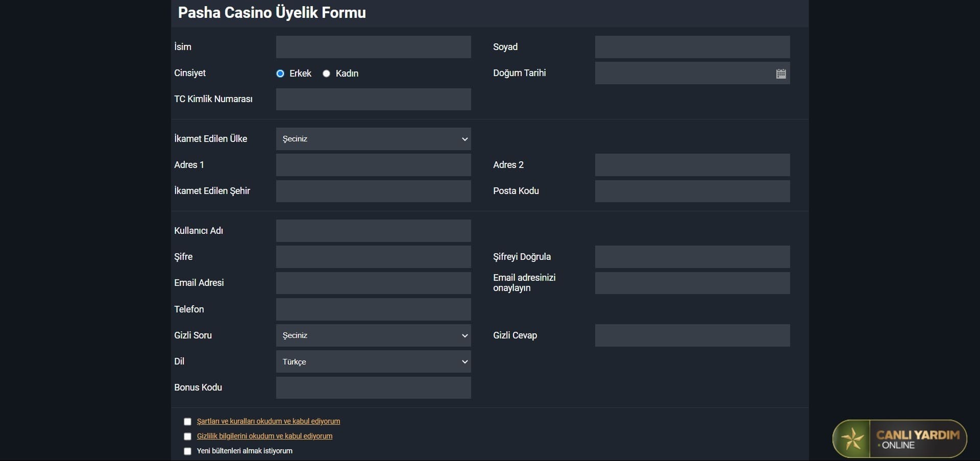Click the Canlı Yardım star icon
The image size is (980, 461).
pos(852,439)
